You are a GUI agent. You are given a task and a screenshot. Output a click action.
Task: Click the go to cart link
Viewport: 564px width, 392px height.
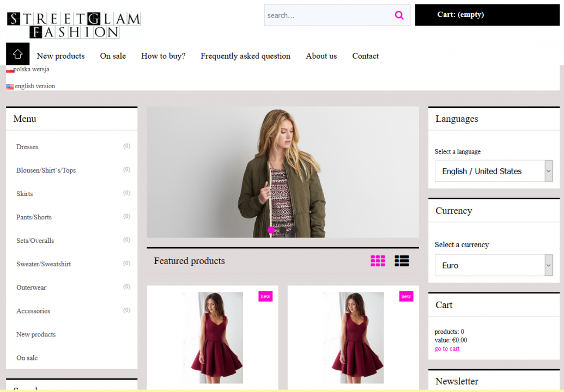tap(447, 348)
